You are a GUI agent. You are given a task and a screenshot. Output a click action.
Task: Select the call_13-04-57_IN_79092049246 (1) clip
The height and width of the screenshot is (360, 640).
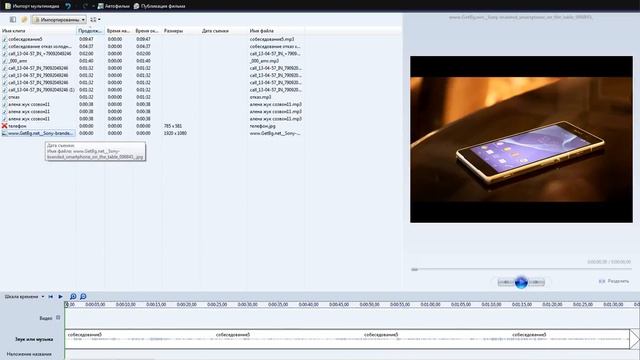pyautogui.click(x=41, y=90)
